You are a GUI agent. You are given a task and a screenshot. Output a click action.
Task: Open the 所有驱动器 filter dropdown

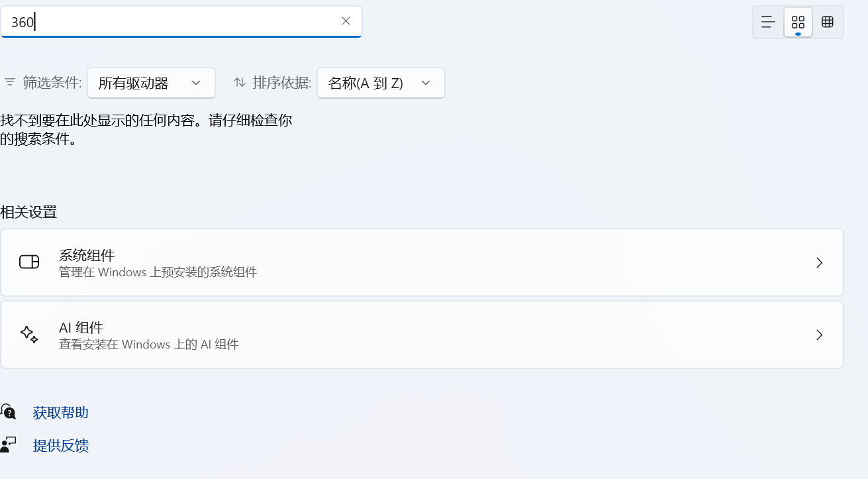click(151, 83)
